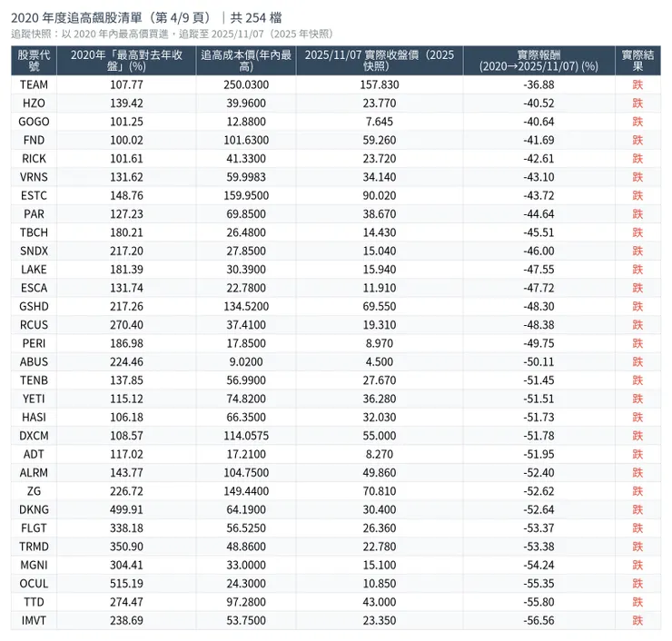Click the -36.88 return value
Image resolution: width=672 pixels, height=641 pixels.
coord(539,84)
